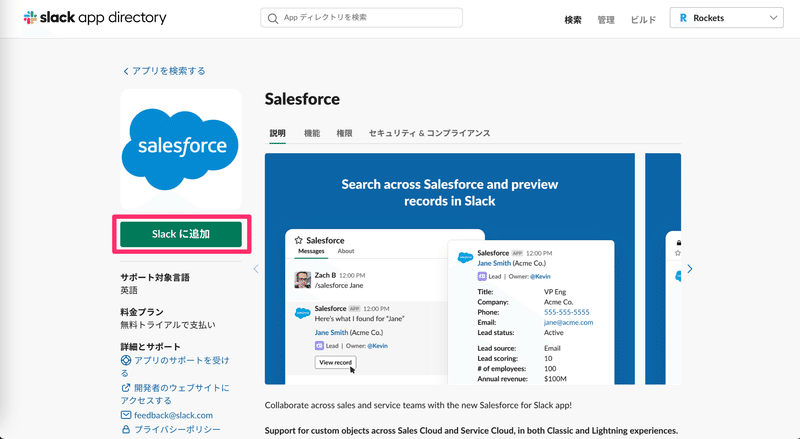Focus the App directory search field
Screen dimensions: 800x439
tap(361, 18)
